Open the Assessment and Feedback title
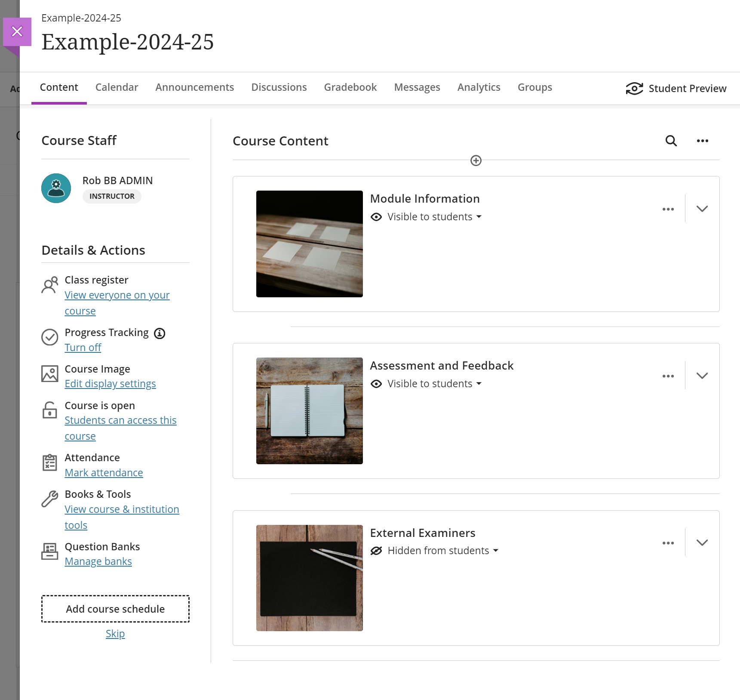 pyautogui.click(x=442, y=366)
